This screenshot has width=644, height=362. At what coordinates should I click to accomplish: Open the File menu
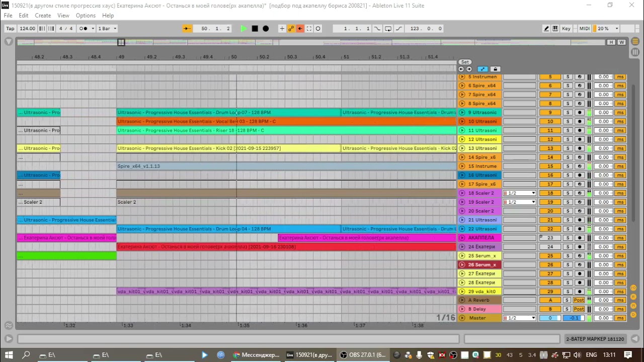8,16
